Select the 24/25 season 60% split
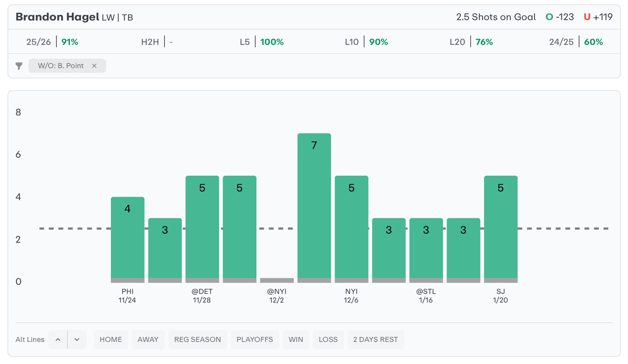Screen dimensions: 628x364 tap(576, 42)
